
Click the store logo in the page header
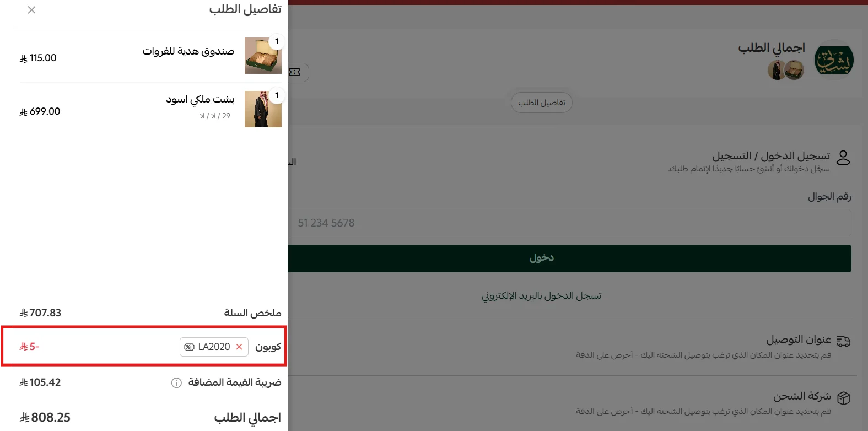(x=834, y=60)
